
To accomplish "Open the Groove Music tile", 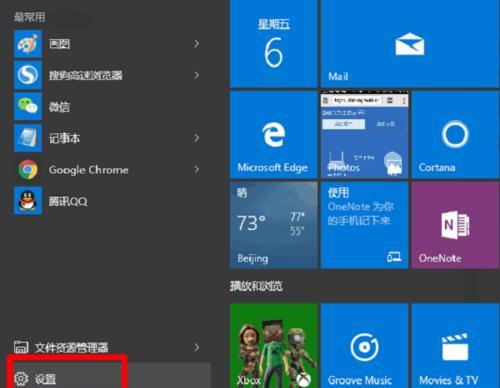I will click(364, 346).
